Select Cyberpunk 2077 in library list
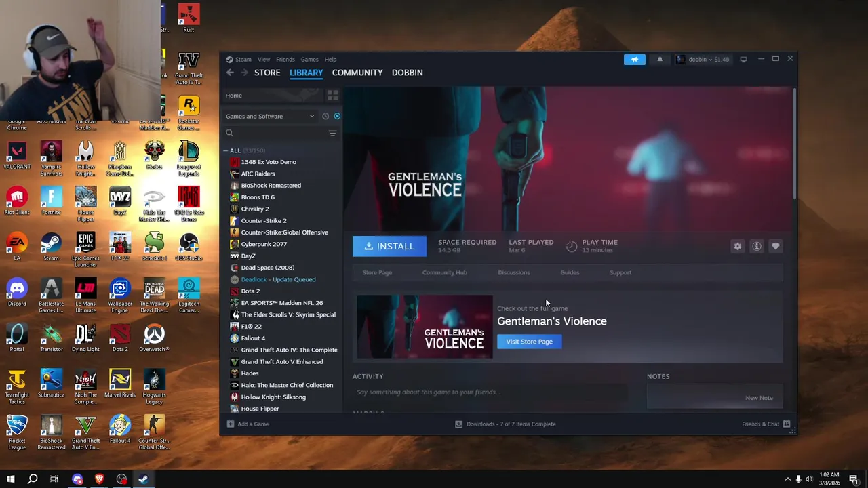Screen dimensions: 868x488 click(x=264, y=244)
